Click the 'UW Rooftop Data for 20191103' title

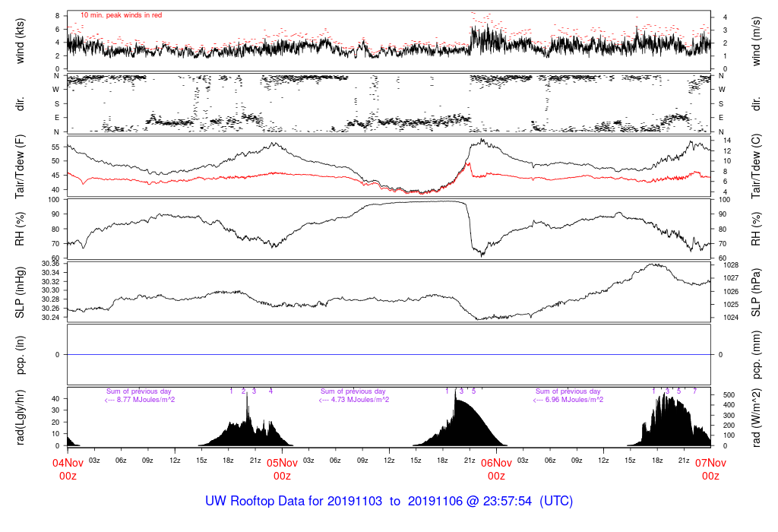(x=294, y=501)
